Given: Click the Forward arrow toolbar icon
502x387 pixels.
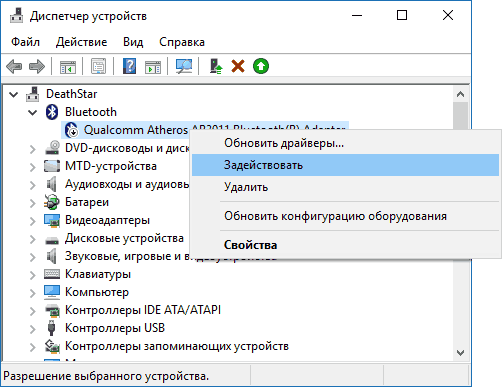Looking at the screenshot, I should (37, 66).
